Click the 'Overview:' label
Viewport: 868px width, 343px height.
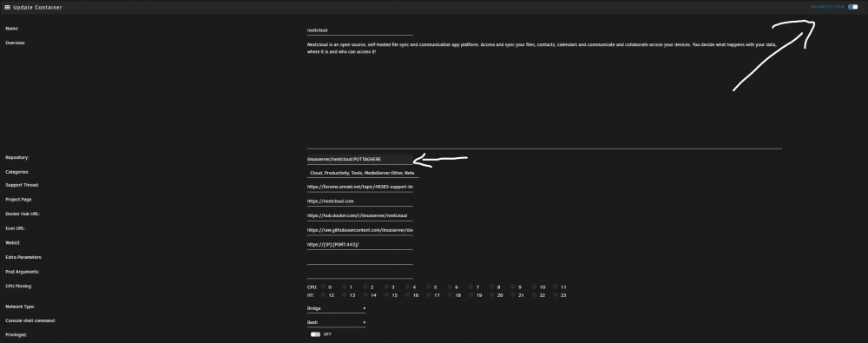pos(16,43)
